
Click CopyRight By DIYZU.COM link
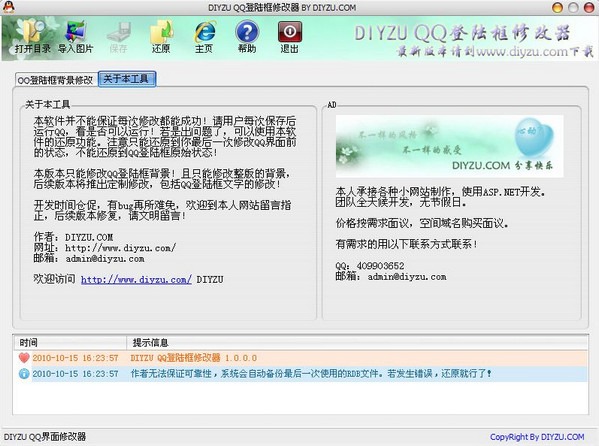[537, 437]
